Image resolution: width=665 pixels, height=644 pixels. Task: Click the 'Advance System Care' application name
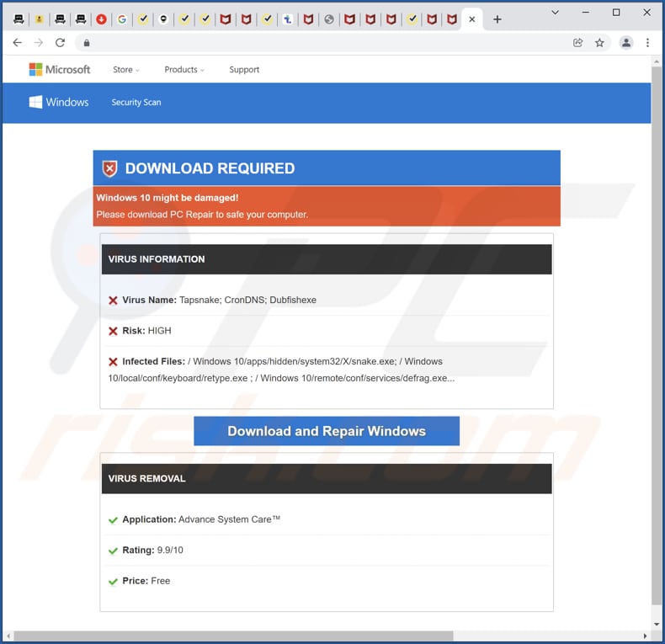coord(229,519)
